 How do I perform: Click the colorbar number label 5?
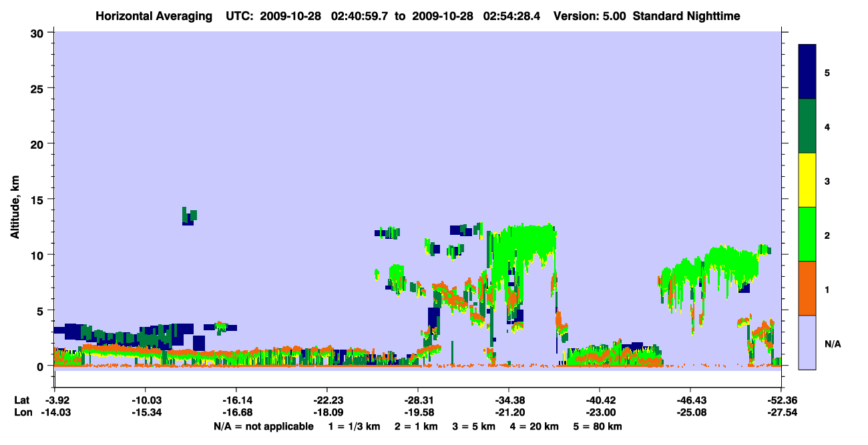pyautogui.click(x=827, y=72)
